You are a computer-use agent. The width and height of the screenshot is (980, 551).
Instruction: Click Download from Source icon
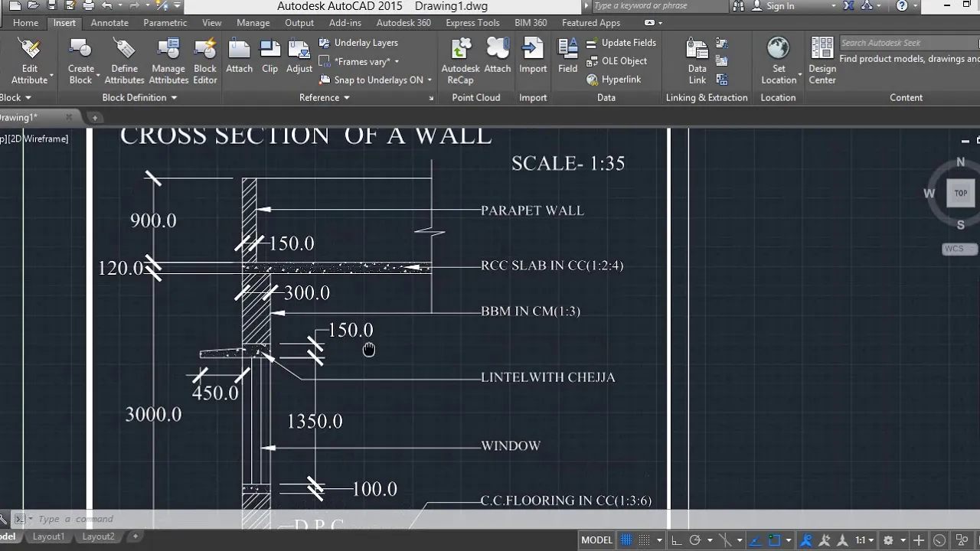tap(720, 44)
